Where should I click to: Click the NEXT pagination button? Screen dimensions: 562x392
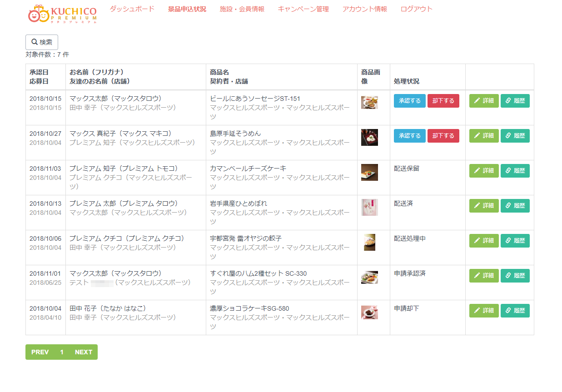[x=84, y=352]
